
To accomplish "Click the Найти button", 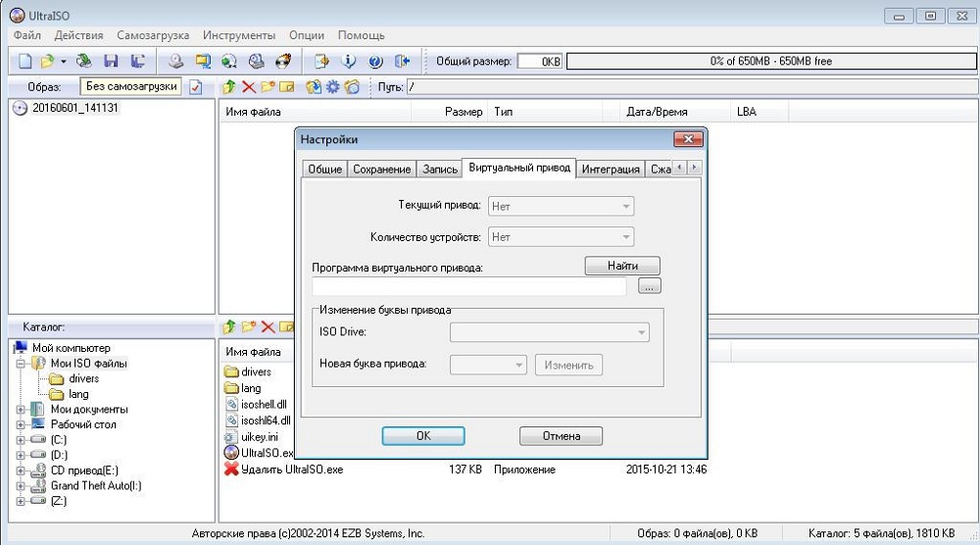I will (x=622, y=266).
